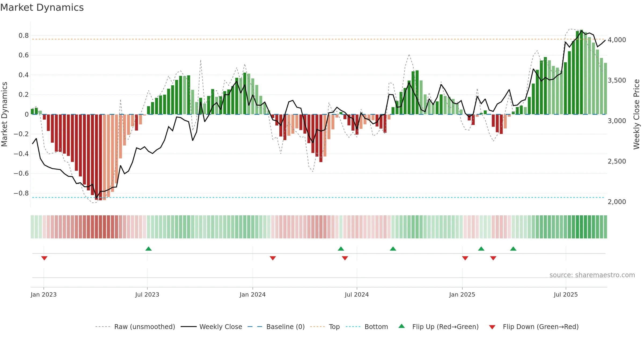Click the 2,000 right axis price label
This screenshot has width=644, height=362.
coord(617,202)
